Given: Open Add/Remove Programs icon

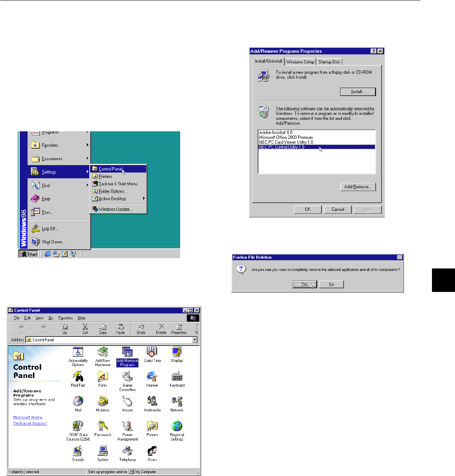Looking at the screenshot, I should (128, 357).
